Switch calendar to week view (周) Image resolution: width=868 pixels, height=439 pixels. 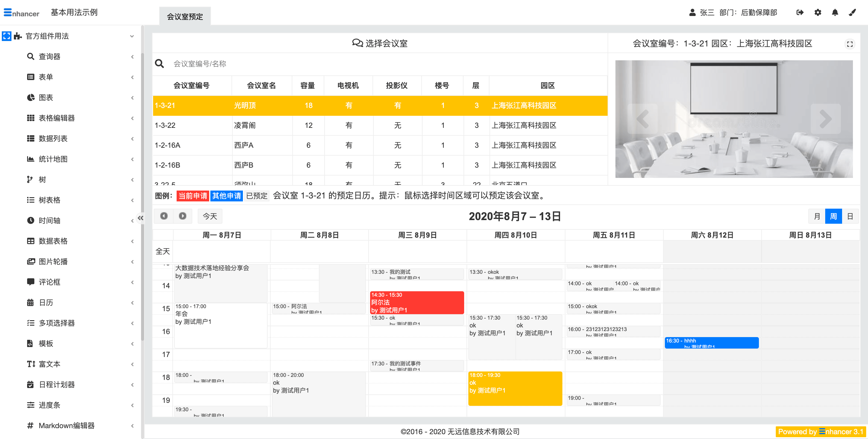pos(833,216)
